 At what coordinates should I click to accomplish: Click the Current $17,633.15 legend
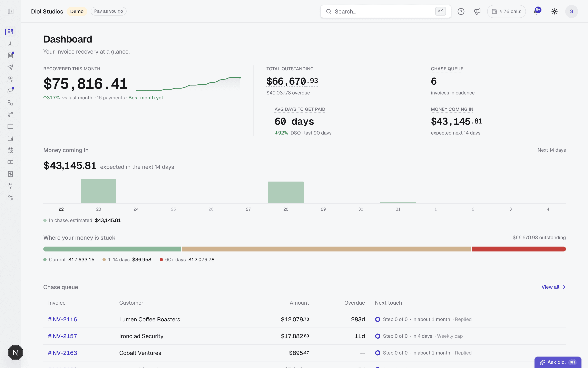[x=69, y=260]
